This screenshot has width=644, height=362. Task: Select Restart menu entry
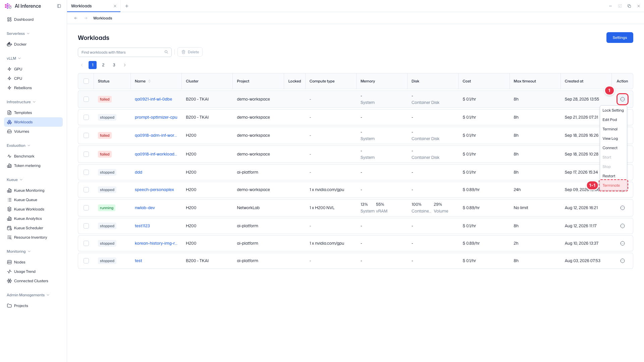613,176
